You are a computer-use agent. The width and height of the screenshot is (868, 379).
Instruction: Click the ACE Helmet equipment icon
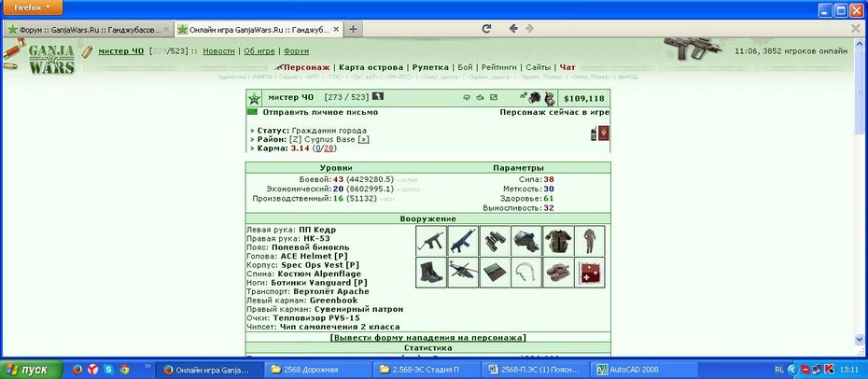tap(526, 241)
